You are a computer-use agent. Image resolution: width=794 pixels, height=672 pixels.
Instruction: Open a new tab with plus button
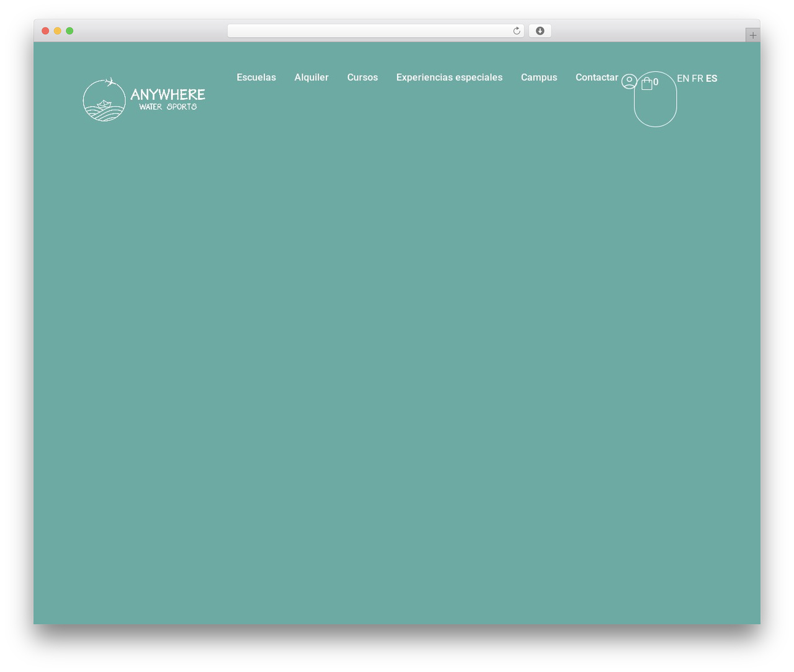click(752, 35)
